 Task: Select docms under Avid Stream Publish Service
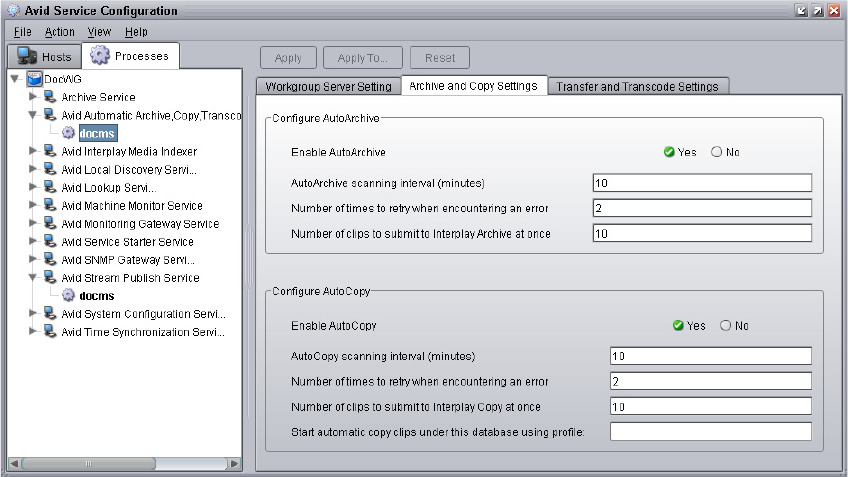point(97,296)
